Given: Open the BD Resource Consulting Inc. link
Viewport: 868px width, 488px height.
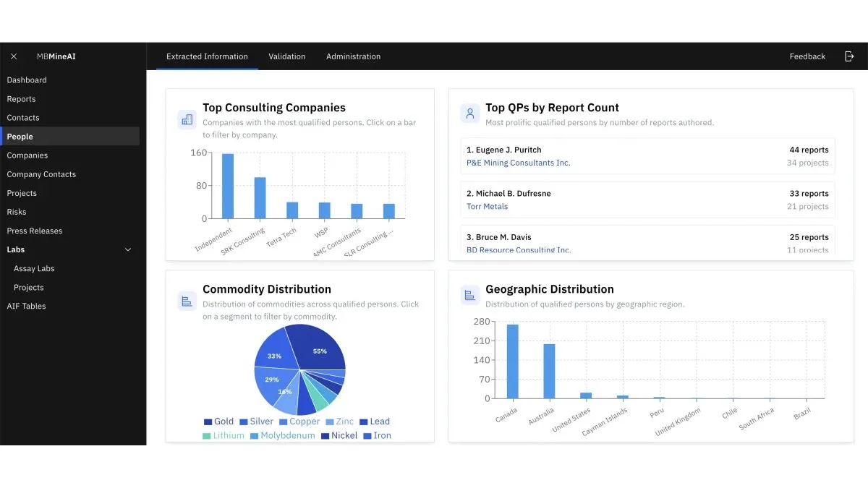Looking at the screenshot, I should pos(519,250).
